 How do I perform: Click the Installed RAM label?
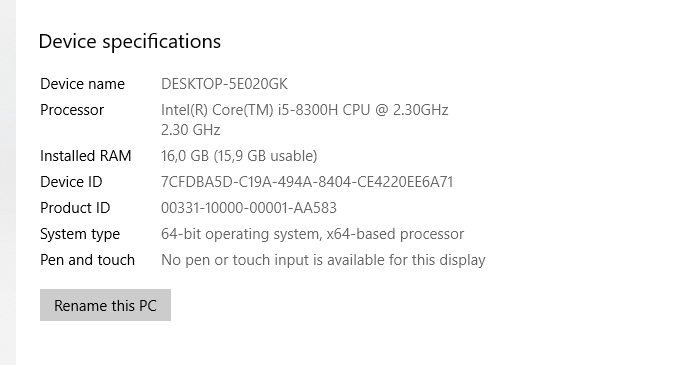point(85,156)
